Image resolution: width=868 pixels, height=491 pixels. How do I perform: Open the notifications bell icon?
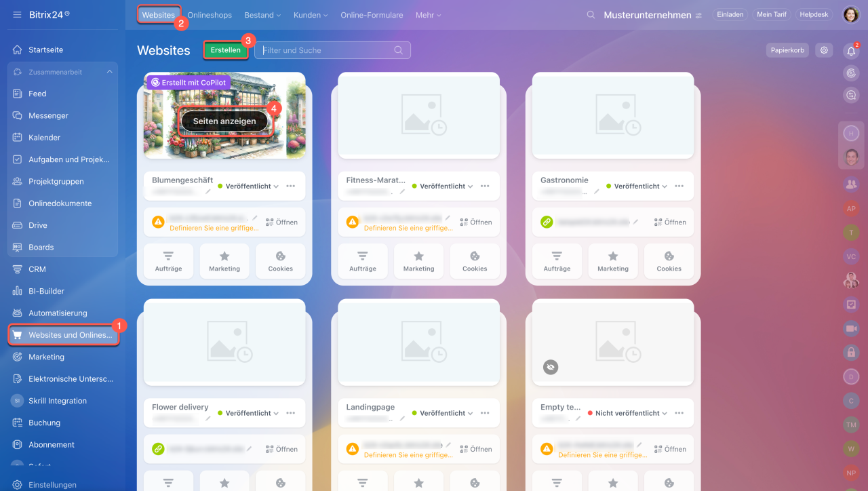point(851,51)
